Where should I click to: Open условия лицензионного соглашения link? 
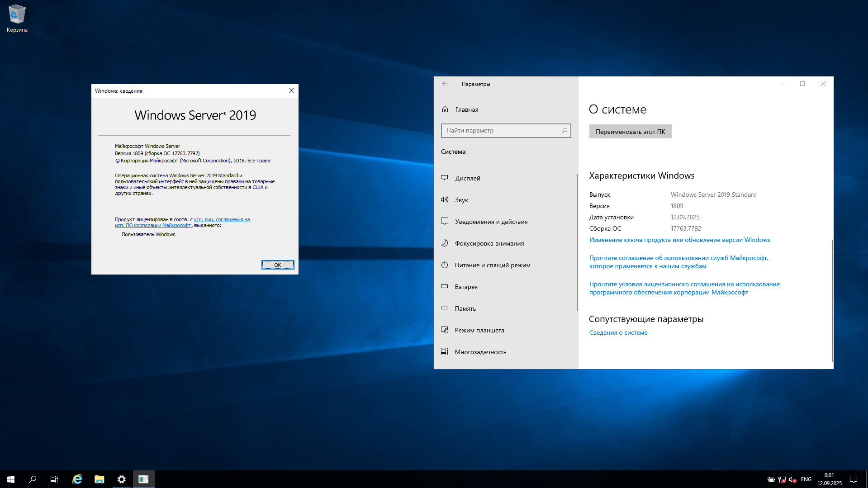click(x=684, y=288)
